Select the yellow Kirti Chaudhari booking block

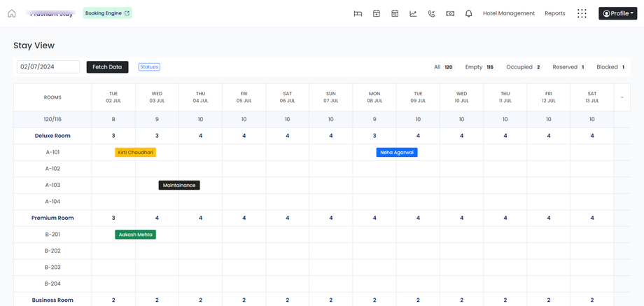[135, 152]
